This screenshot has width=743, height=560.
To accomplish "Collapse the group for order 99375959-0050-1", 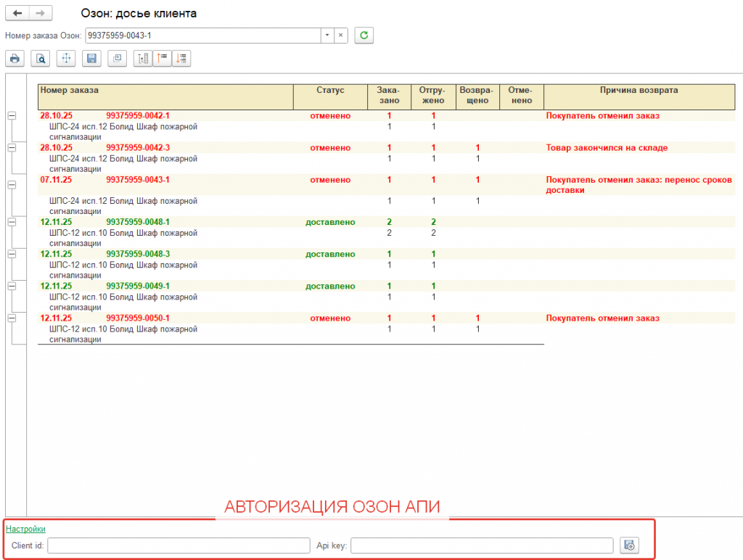I will pos(12,318).
